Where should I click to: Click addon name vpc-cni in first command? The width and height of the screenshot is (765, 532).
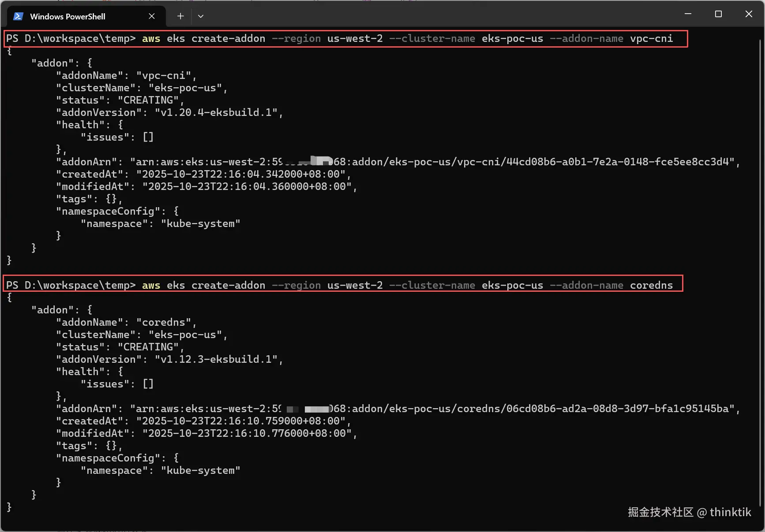click(x=651, y=38)
